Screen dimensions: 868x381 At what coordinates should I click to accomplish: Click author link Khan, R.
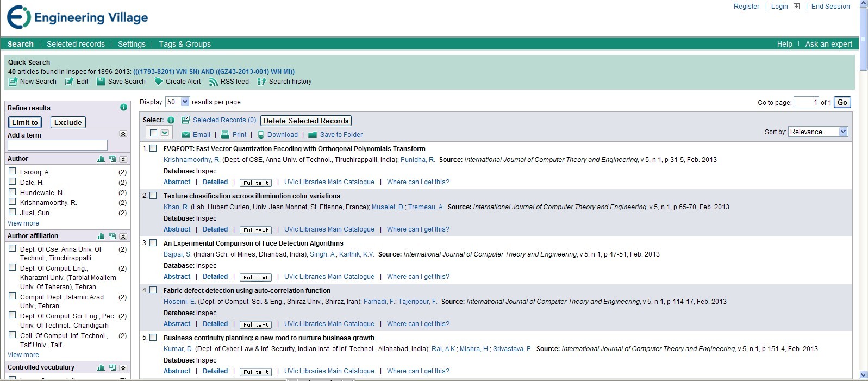tap(176, 207)
